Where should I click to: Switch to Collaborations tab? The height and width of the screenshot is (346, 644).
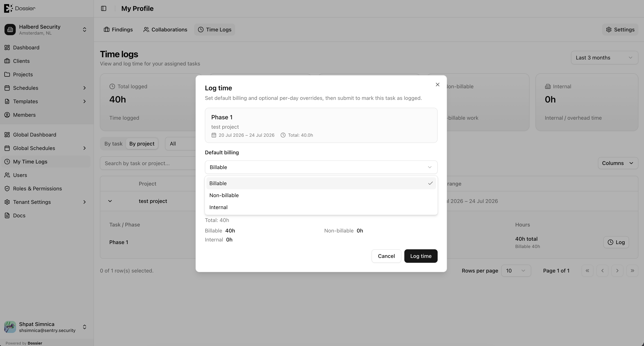click(x=165, y=30)
